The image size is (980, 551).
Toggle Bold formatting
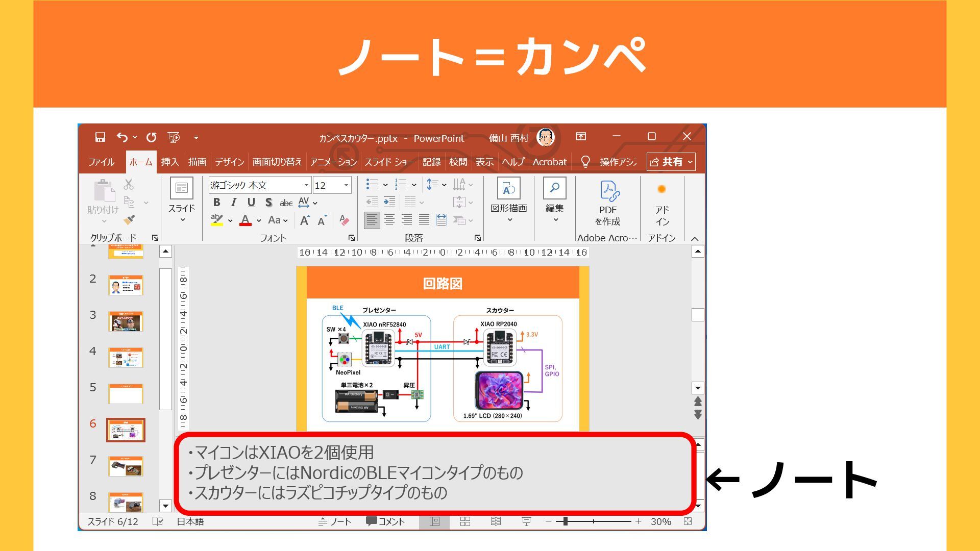(216, 203)
